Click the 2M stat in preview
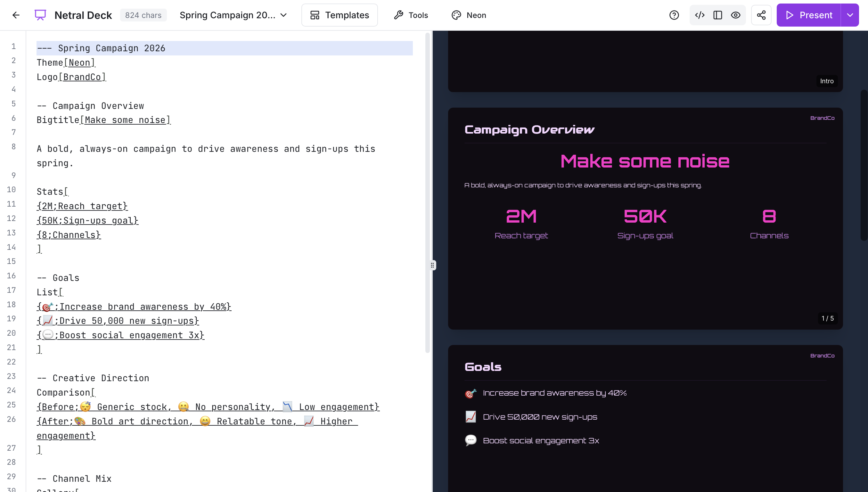Screen dimensions: 868x492 [x=521, y=216]
